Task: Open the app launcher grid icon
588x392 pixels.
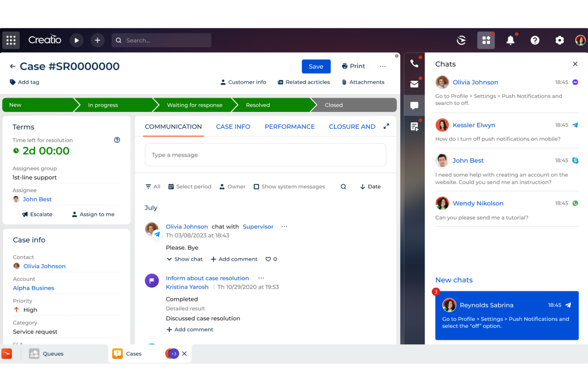Action: (x=11, y=40)
